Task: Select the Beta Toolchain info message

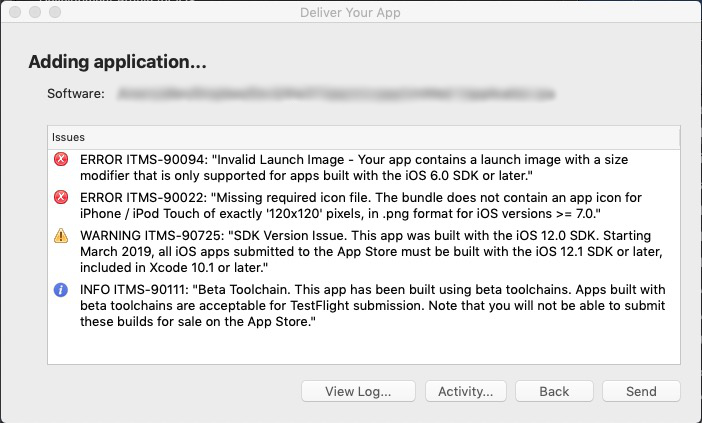Action: [358, 303]
